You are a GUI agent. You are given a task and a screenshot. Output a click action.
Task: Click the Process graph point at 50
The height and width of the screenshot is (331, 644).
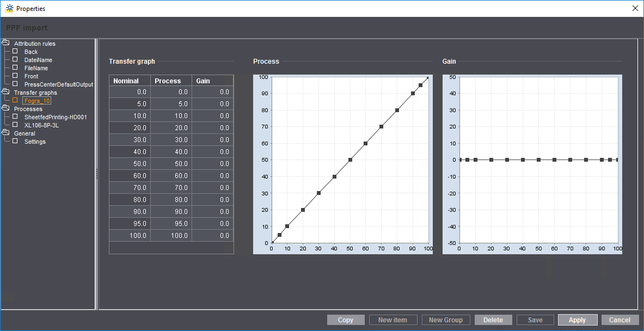(350, 160)
